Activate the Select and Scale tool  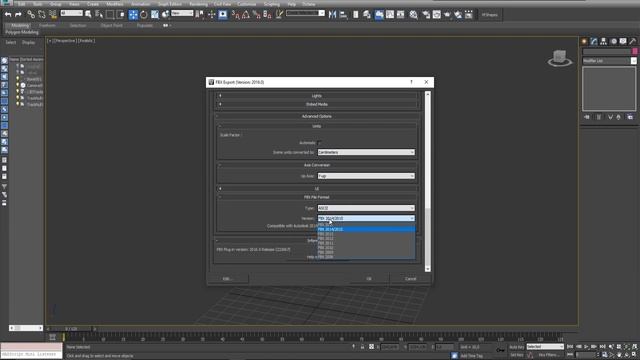(x=155, y=15)
